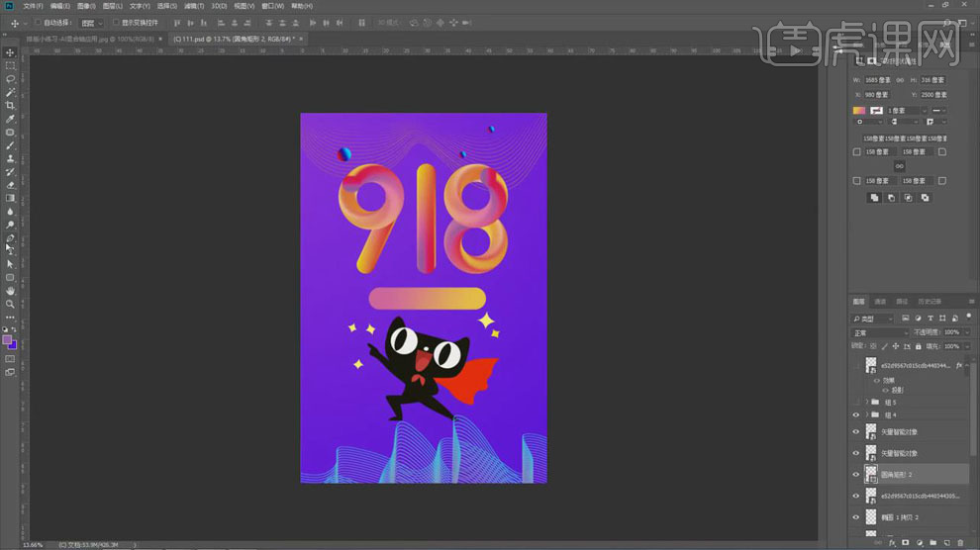Click the Y position 2500 像素 field
980x550 pixels.
tap(933, 95)
